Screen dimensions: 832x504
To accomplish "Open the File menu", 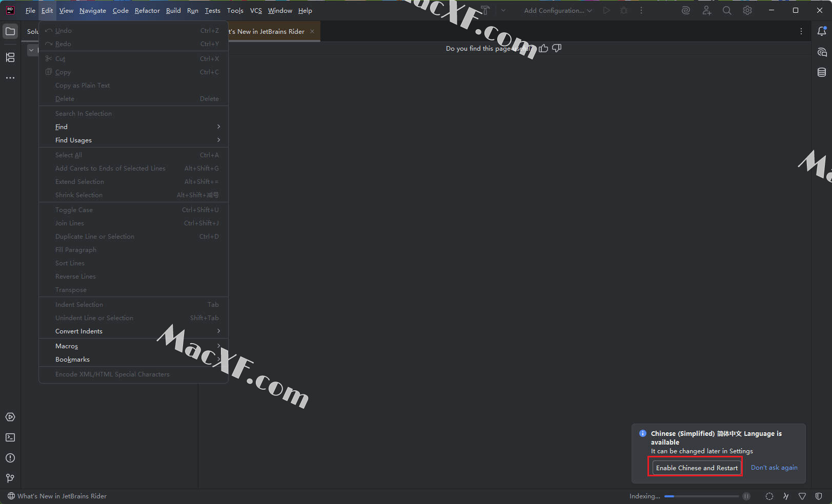I will (30, 10).
